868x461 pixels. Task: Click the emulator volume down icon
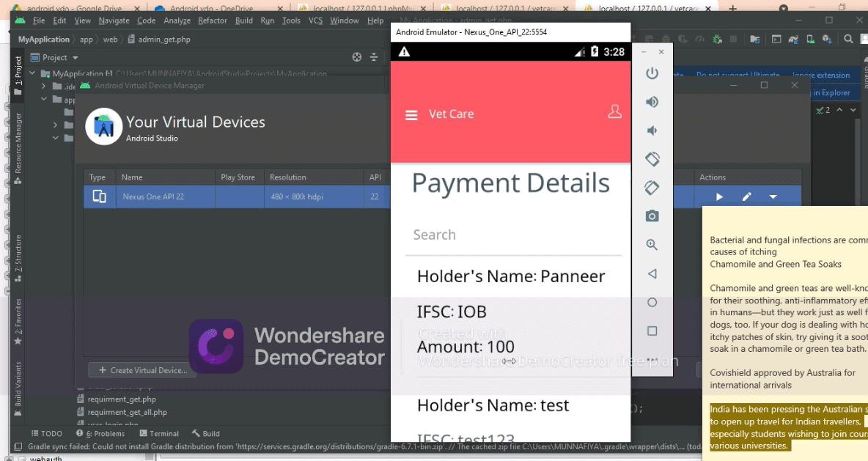click(x=652, y=130)
